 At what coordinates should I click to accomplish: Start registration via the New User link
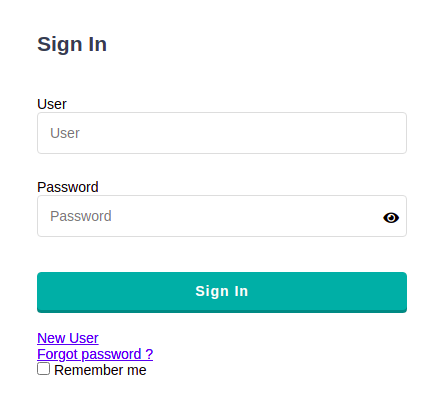(68, 338)
